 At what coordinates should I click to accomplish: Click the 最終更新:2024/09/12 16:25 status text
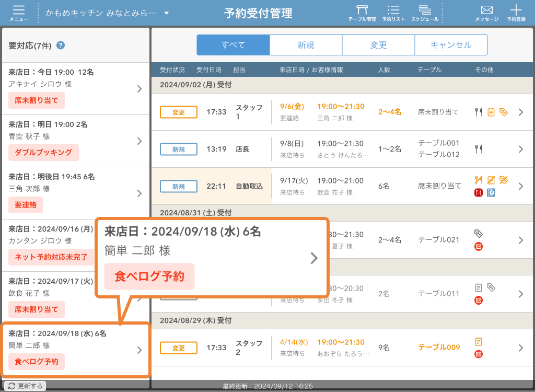267,386
